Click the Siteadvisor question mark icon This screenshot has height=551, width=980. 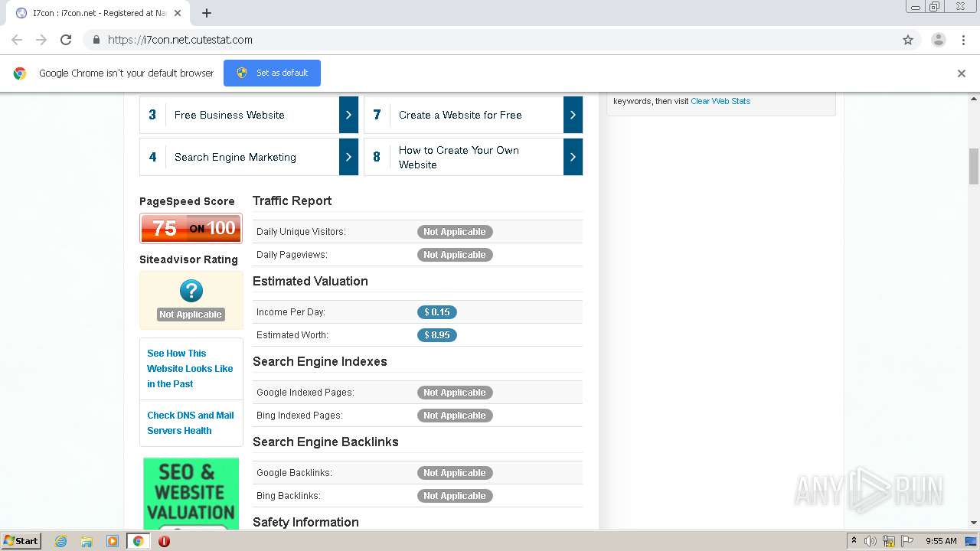191,291
